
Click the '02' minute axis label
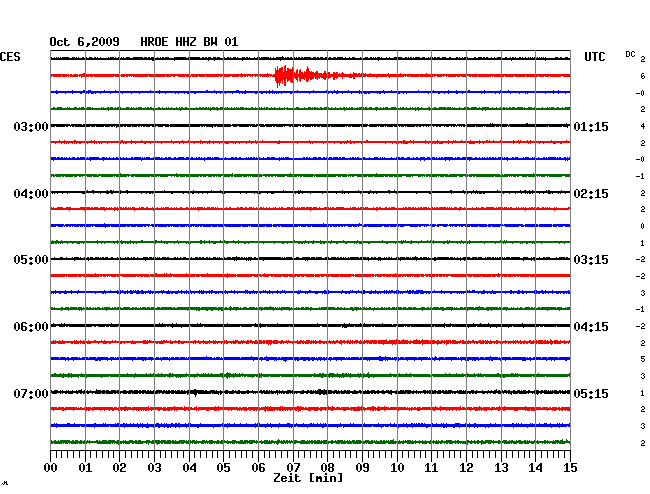pos(119,467)
